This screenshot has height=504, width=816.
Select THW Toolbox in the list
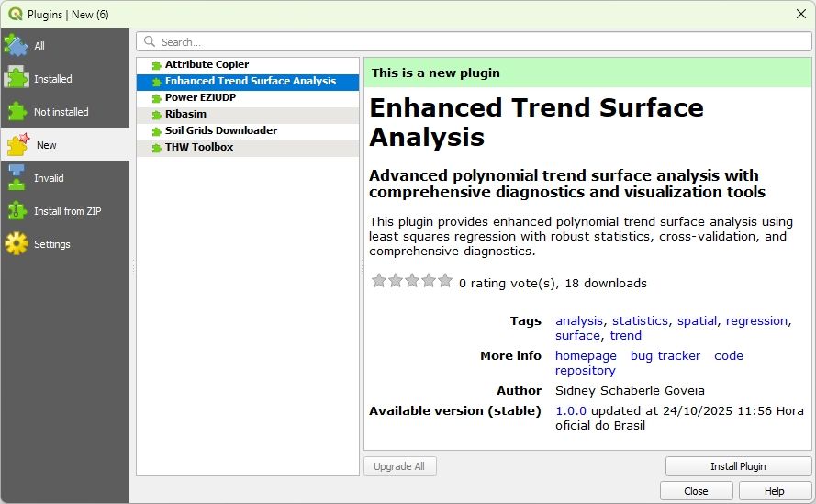pyautogui.click(x=248, y=148)
